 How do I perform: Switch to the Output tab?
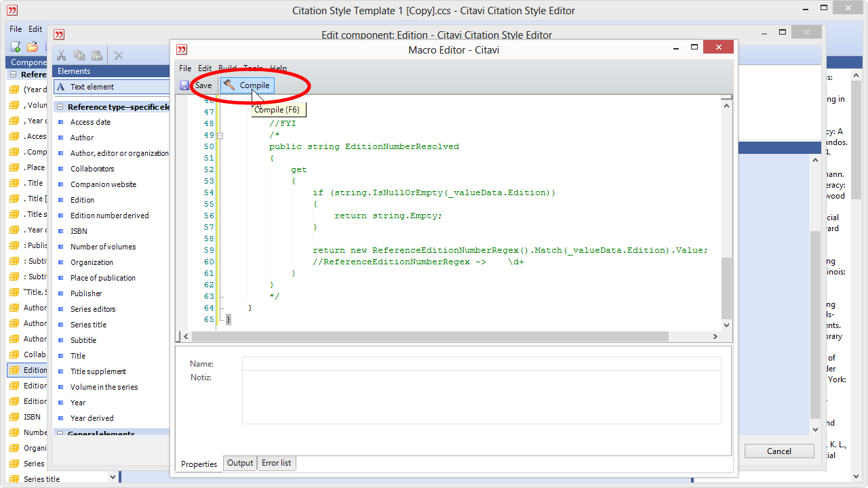(239, 463)
